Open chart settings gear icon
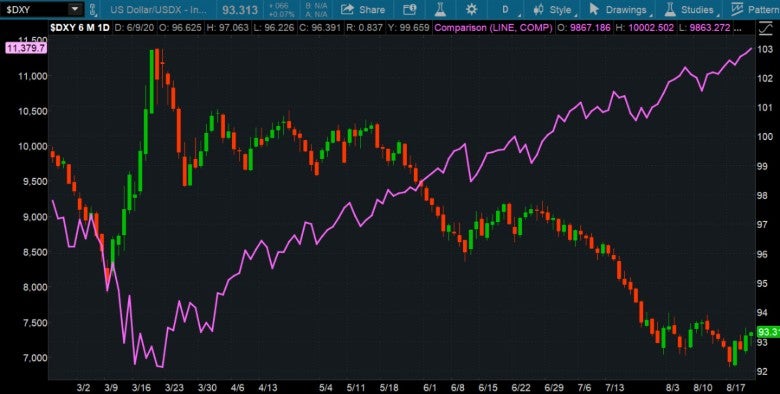Image resolution: width=780 pixels, height=394 pixels. click(x=472, y=9)
